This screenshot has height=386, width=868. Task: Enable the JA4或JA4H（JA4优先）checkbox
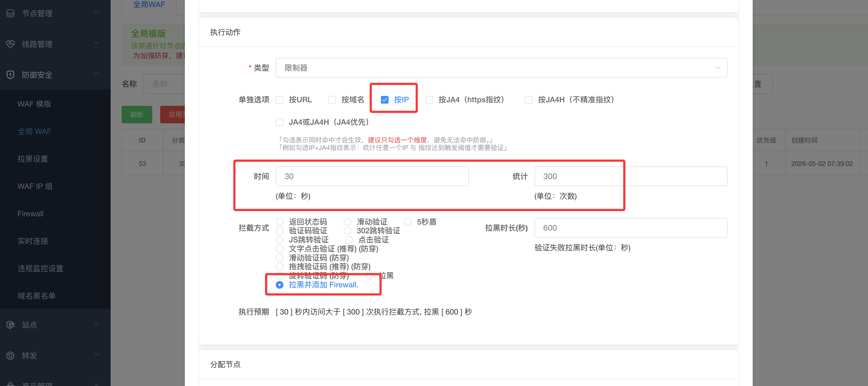tap(280, 122)
